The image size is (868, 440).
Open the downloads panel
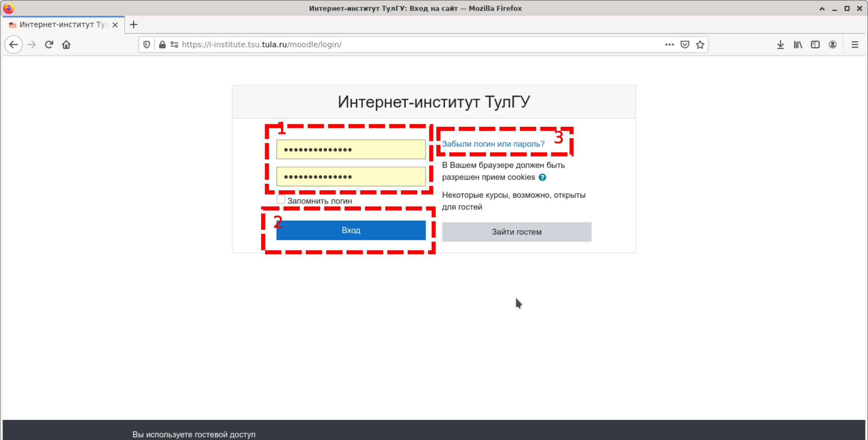[x=780, y=45]
